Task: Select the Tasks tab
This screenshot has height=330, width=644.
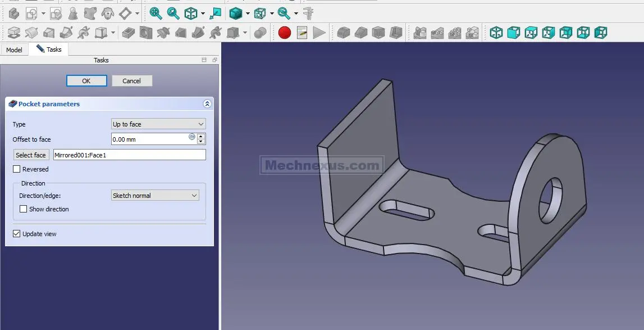Action: 49,49
